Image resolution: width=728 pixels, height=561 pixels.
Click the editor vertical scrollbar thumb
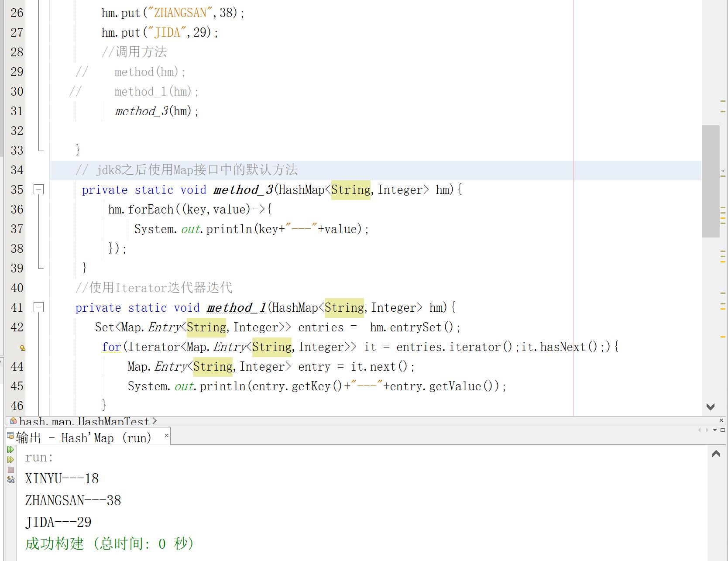pyautogui.click(x=711, y=181)
